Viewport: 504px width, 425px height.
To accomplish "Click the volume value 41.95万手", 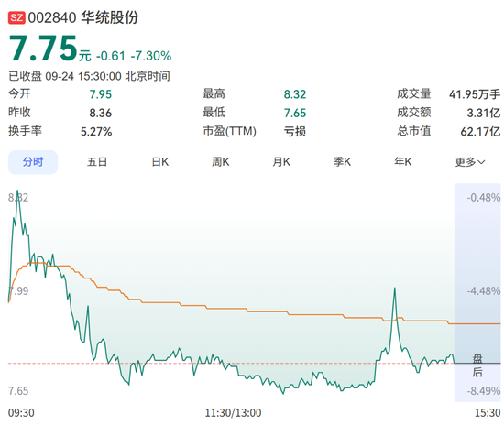I will [475, 94].
